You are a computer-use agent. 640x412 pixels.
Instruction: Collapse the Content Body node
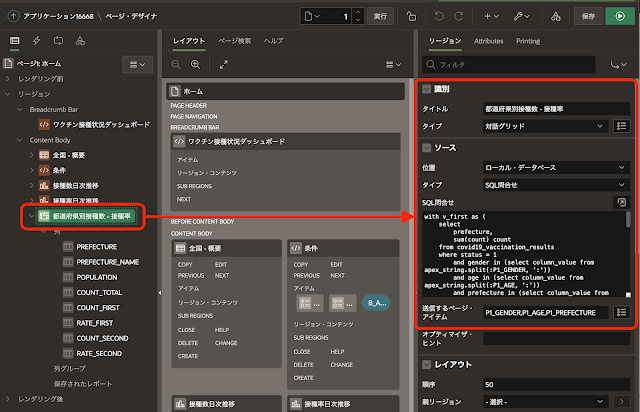point(20,140)
